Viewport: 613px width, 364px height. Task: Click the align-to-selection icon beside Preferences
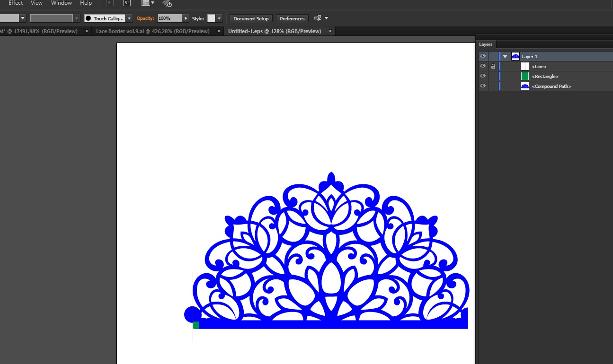click(x=318, y=18)
